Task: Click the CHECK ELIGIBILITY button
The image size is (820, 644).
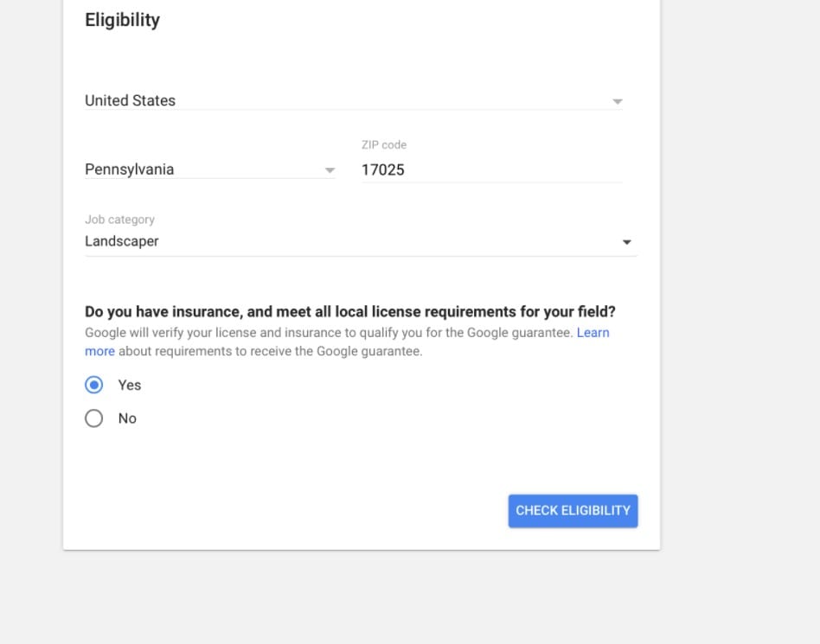Action: pyautogui.click(x=573, y=511)
